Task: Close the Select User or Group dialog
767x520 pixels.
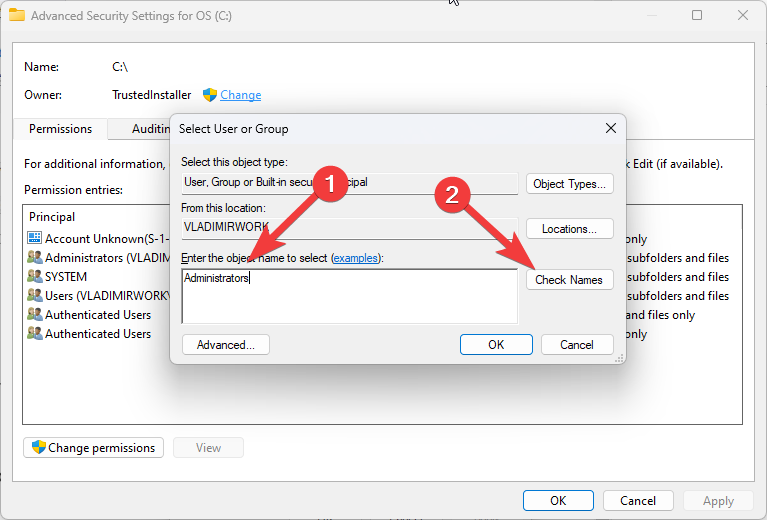Action: coord(610,129)
